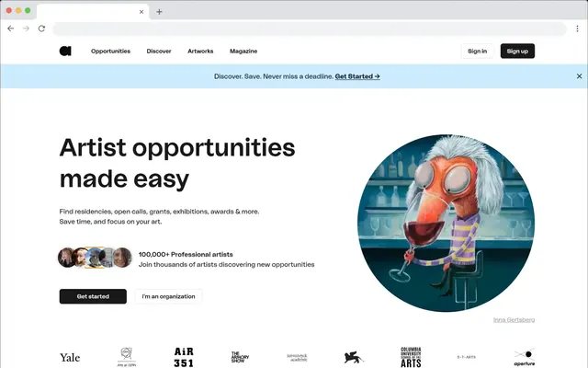The height and width of the screenshot is (368, 588).
Task: Click the aperture logo
Action: [x=525, y=358]
